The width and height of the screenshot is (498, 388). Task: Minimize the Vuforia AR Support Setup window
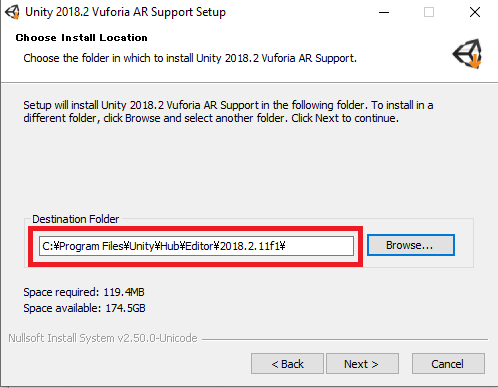[x=384, y=12]
